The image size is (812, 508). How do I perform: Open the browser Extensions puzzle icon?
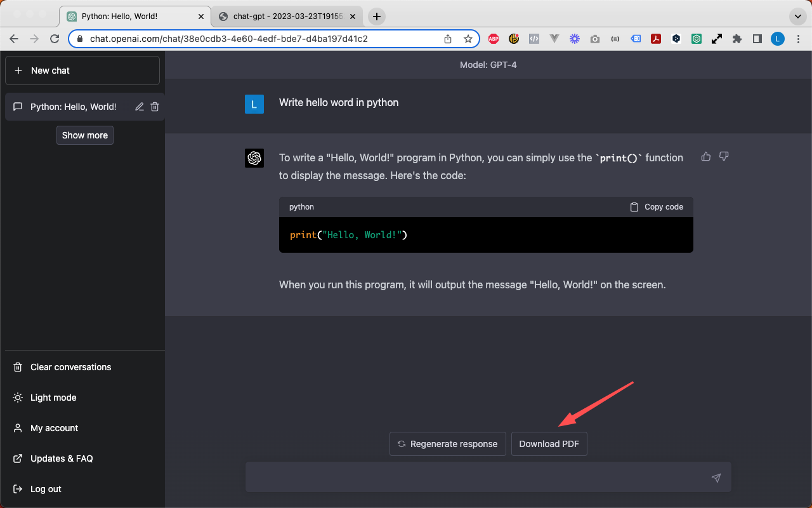(x=737, y=39)
